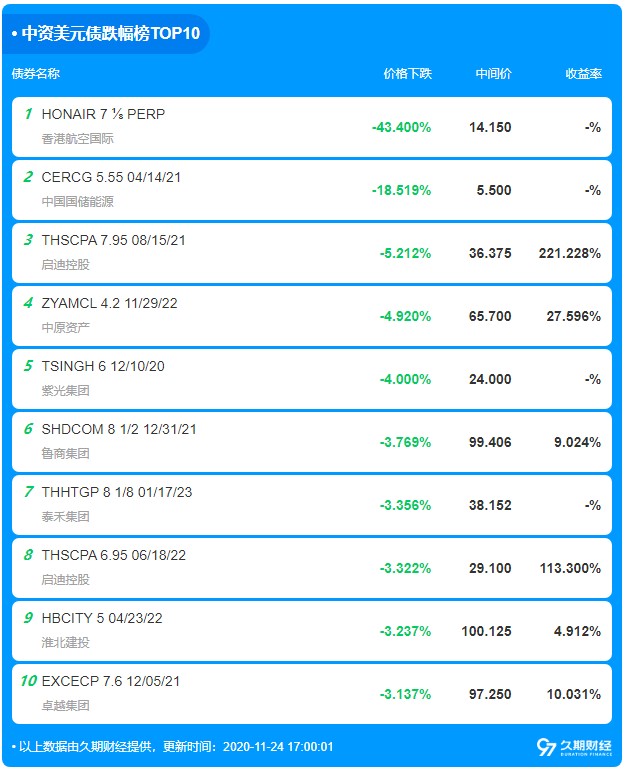625x774 pixels.
Task: Select EXCECP 7.6 12/05/21 bond
Action: (x=110, y=681)
